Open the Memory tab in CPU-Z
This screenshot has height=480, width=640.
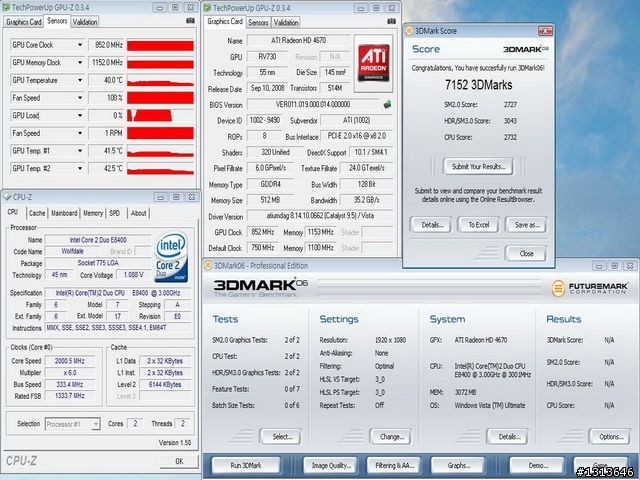pyautogui.click(x=93, y=213)
